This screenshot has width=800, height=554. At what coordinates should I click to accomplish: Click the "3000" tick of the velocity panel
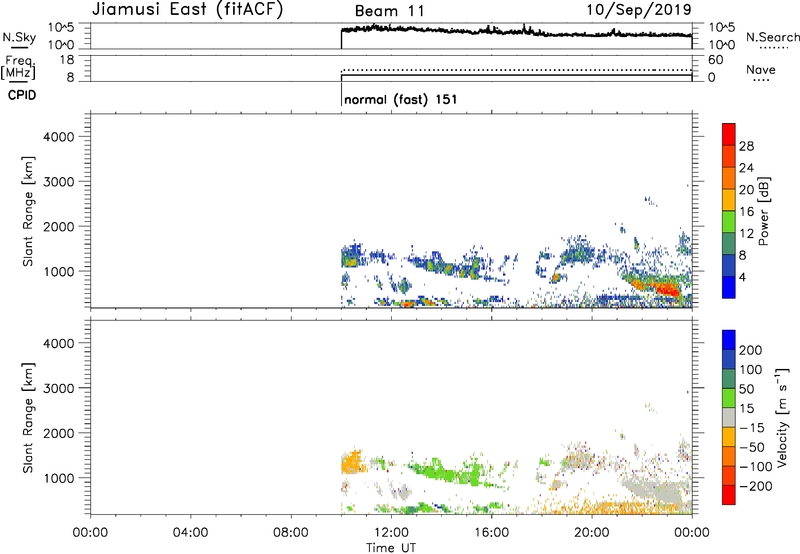[x=58, y=388]
